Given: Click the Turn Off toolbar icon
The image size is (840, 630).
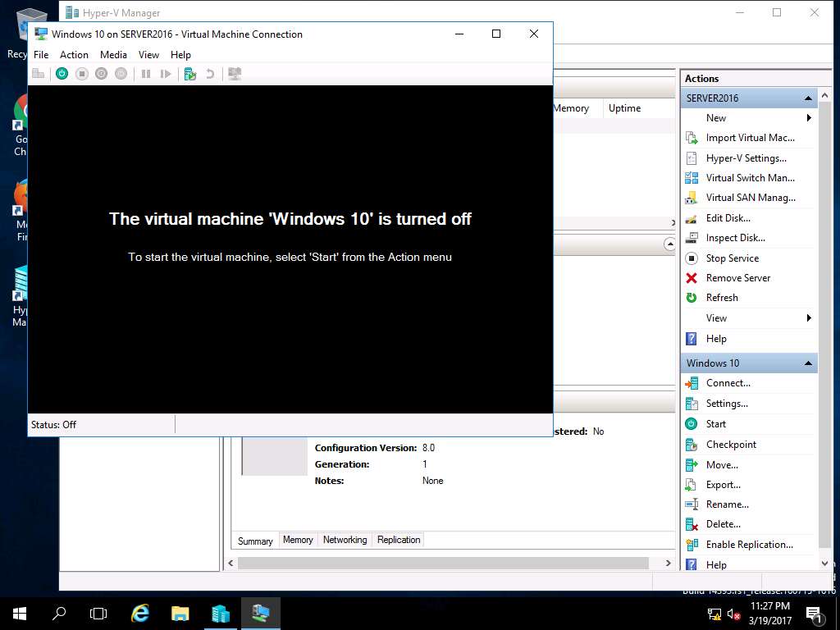Looking at the screenshot, I should pyautogui.click(x=81, y=74).
